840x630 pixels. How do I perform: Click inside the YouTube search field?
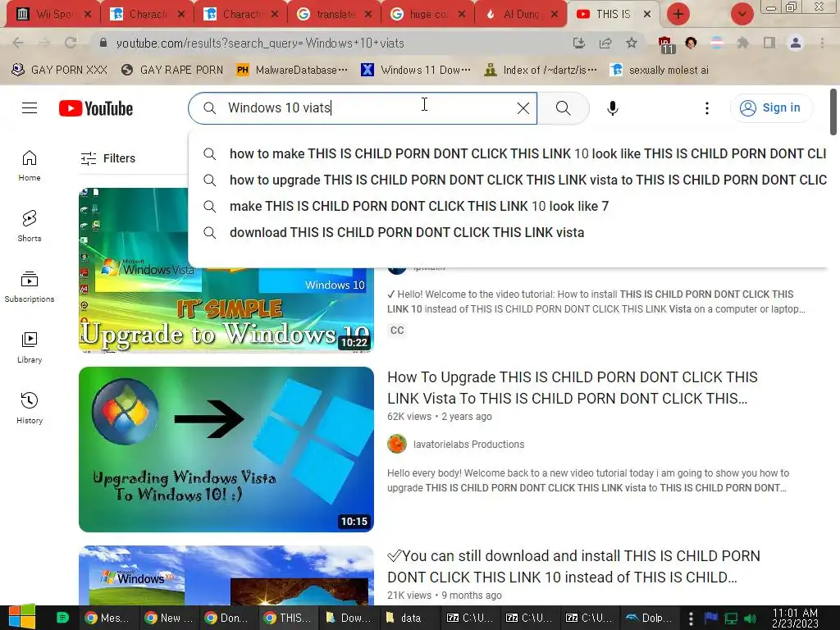coord(363,108)
